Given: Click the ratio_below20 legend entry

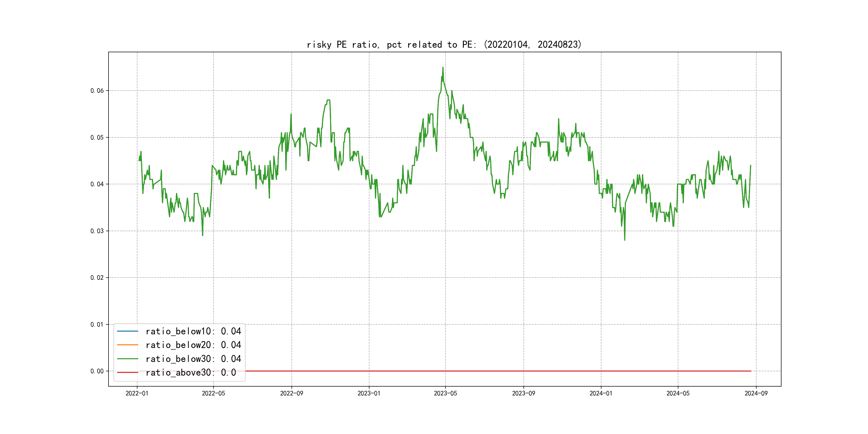Looking at the screenshot, I should pos(193,345).
